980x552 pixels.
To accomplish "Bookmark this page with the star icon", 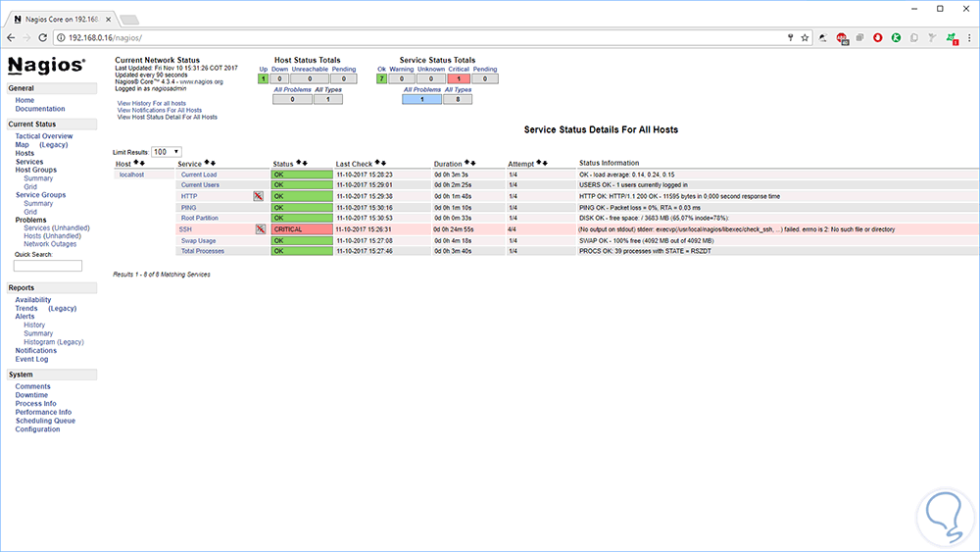I will point(805,37).
